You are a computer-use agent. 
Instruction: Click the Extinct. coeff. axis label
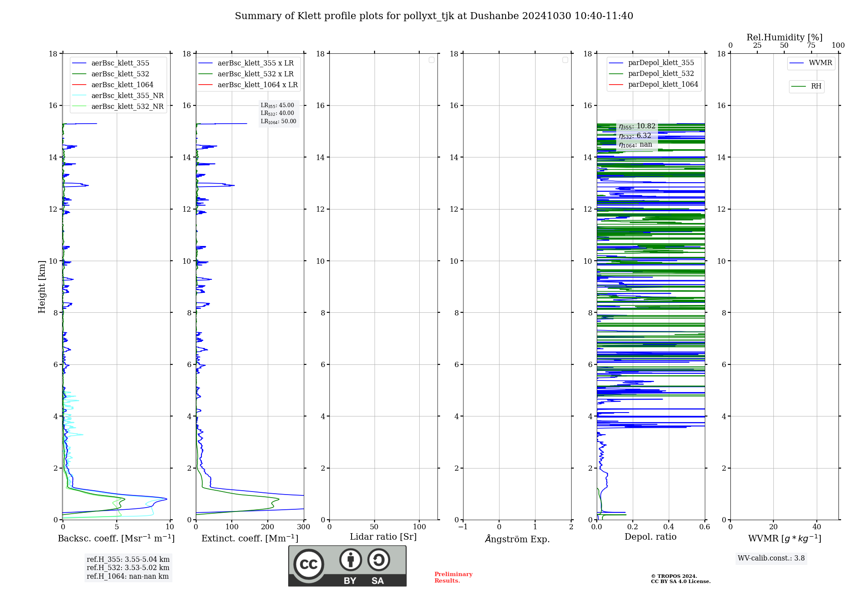[x=250, y=538]
